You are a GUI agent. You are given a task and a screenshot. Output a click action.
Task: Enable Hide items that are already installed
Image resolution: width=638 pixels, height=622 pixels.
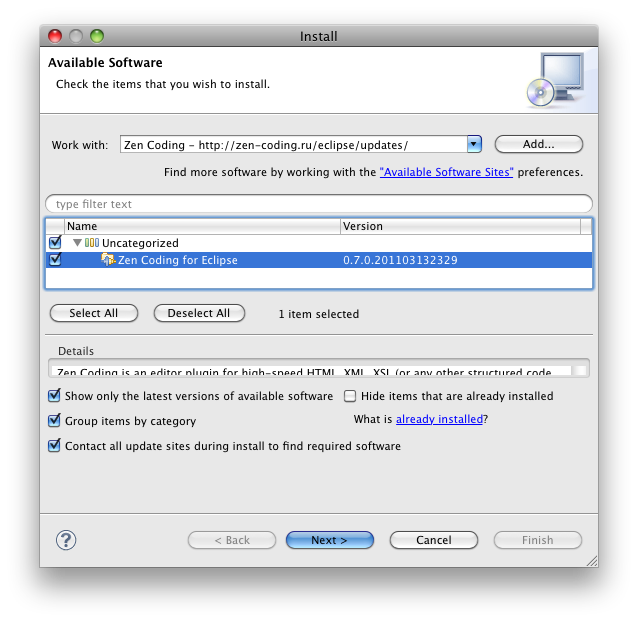click(x=350, y=396)
